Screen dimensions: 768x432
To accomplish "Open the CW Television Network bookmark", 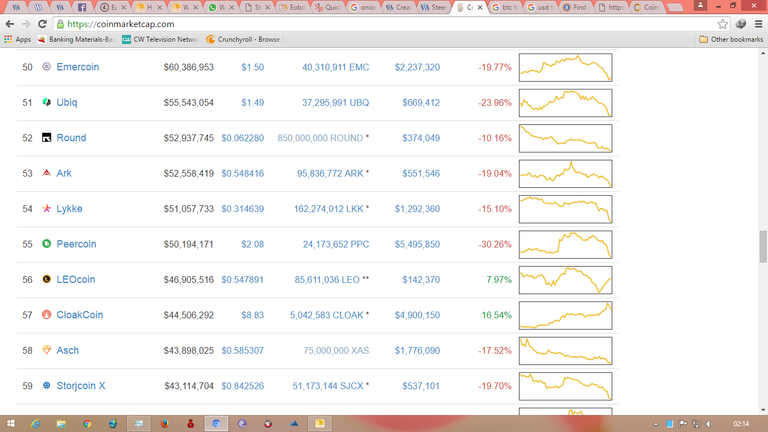I will pos(160,39).
